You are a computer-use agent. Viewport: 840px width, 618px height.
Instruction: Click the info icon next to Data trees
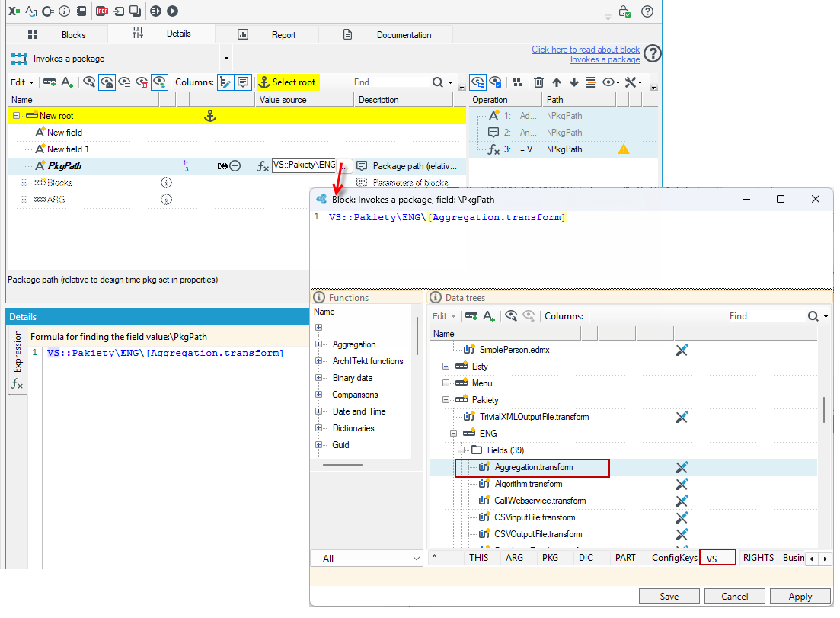[x=436, y=297]
